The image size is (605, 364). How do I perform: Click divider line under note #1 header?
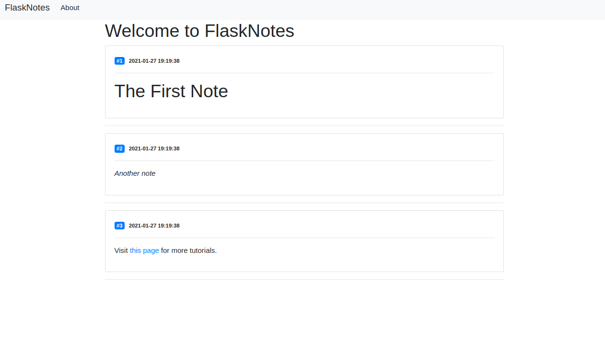coord(304,73)
